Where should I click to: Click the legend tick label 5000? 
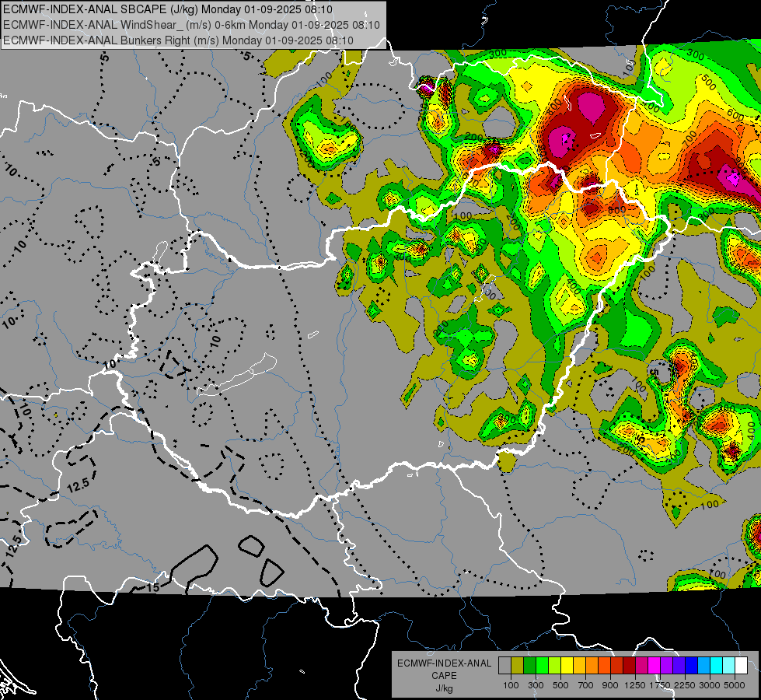pyautogui.click(x=735, y=685)
